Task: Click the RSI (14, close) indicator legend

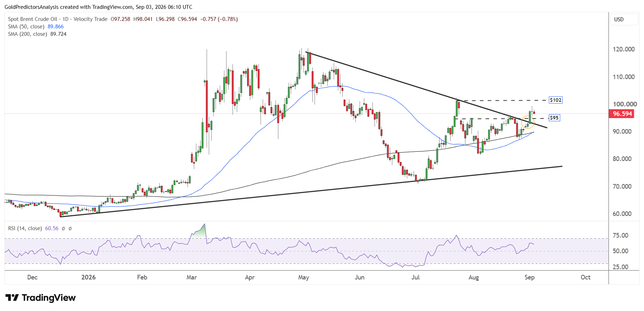Action: pyautogui.click(x=25, y=228)
